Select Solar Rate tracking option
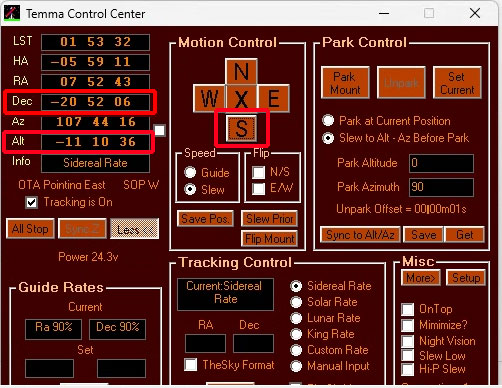Screen dimensions: 502x388 (296, 302)
